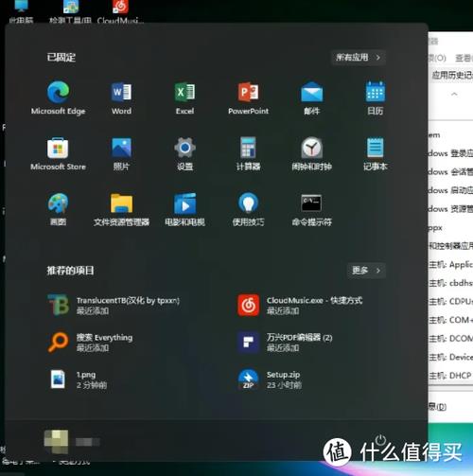Click the power button in Start menu
Image resolution: width=473 pixels, height=476 pixels.
380,440
